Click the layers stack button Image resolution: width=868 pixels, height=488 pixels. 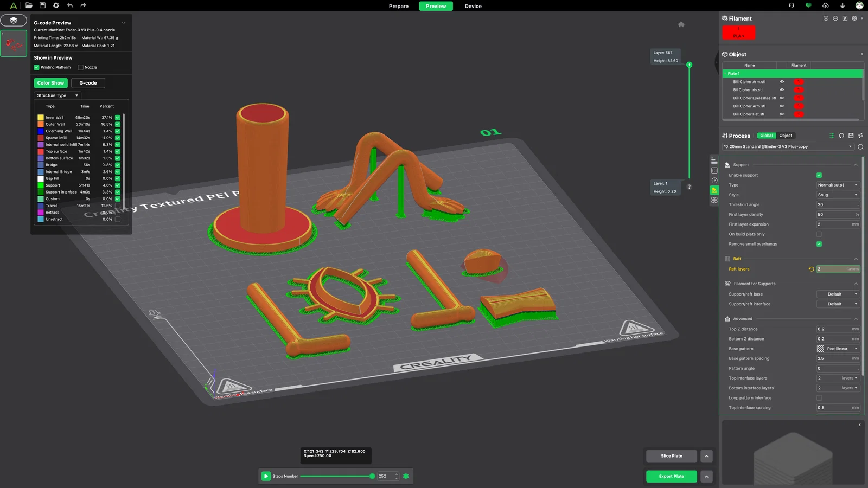coord(14,21)
